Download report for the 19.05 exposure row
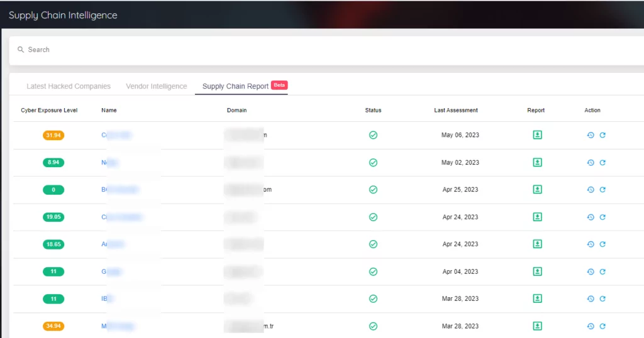Image resolution: width=644 pixels, height=338 pixels. pyautogui.click(x=537, y=217)
